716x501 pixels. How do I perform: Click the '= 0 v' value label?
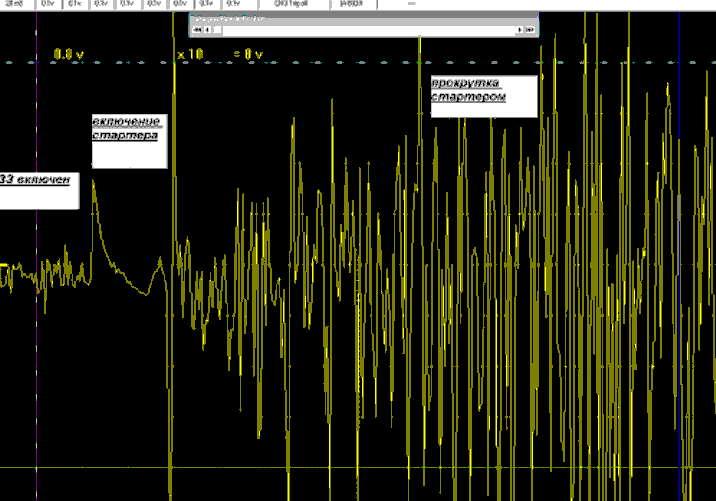point(248,54)
